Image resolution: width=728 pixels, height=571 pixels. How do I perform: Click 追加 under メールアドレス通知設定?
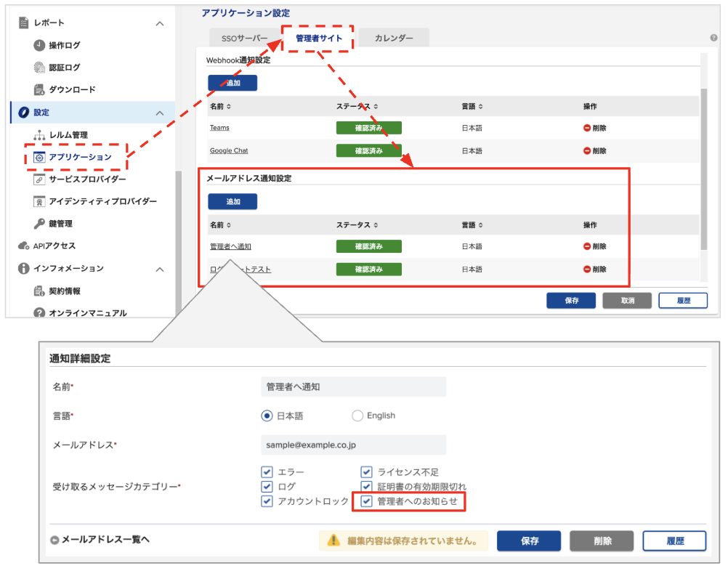[x=232, y=201]
